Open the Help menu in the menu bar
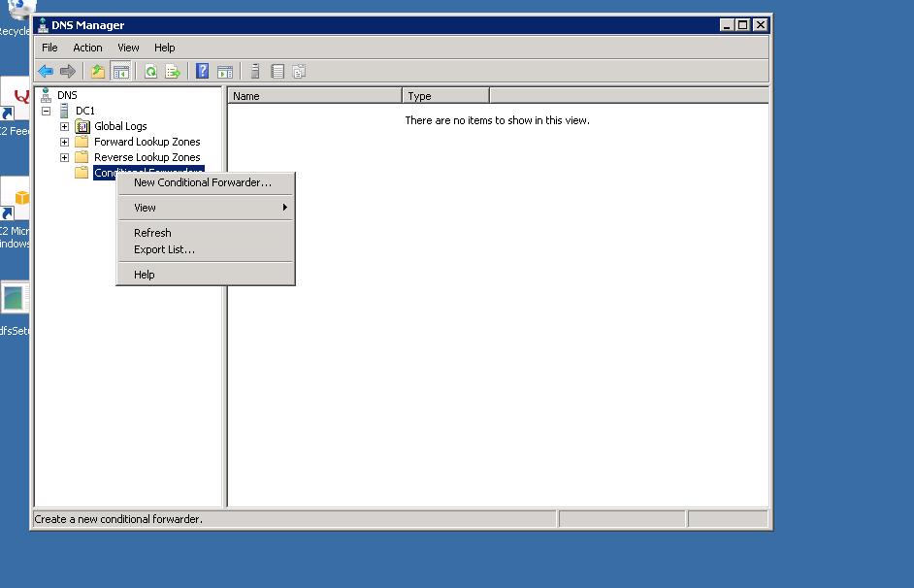 tap(164, 48)
